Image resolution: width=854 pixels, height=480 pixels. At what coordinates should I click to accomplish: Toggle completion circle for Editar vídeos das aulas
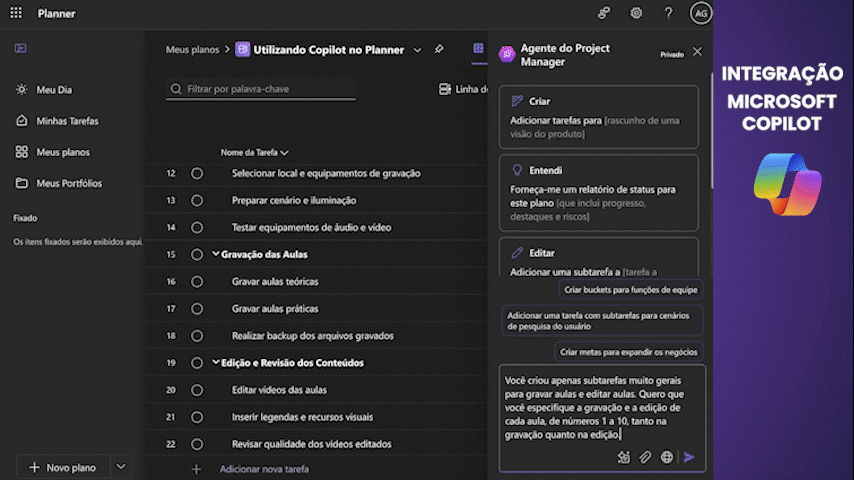click(197, 390)
